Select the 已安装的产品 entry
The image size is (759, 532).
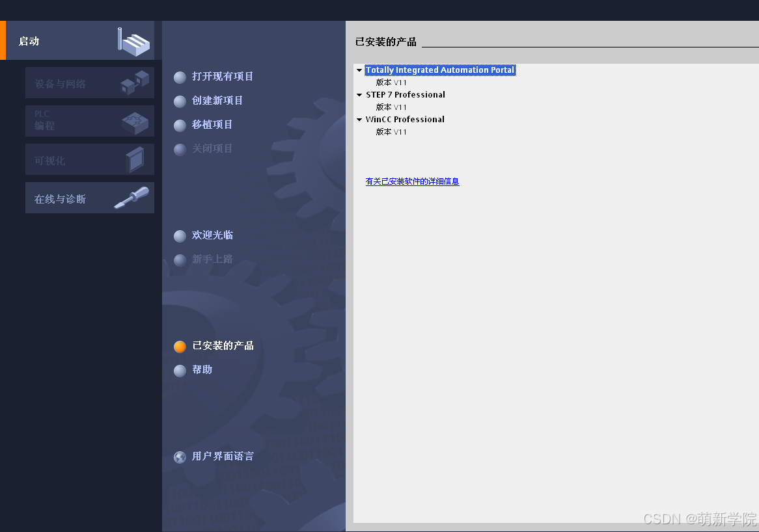point(223,346)
